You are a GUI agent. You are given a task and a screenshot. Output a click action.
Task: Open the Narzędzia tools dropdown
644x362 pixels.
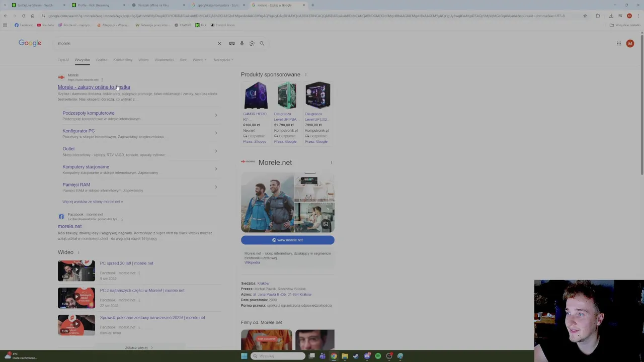[223, 60]
